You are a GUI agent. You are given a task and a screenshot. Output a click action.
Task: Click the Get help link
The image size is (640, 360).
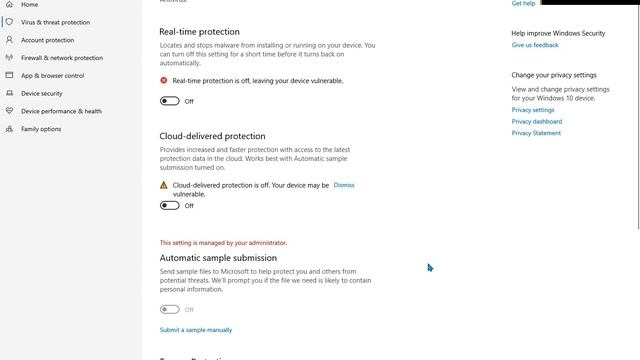(523, 3)
